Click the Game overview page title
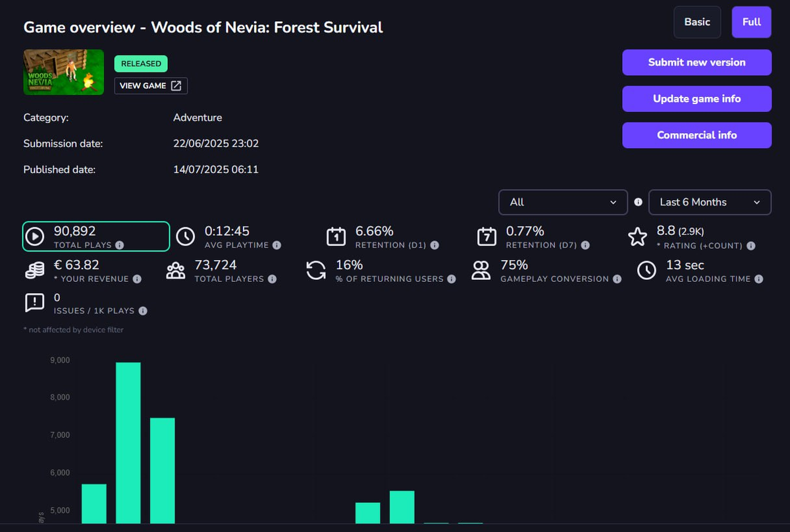This screenshot has width=790, height=532. 203,28
